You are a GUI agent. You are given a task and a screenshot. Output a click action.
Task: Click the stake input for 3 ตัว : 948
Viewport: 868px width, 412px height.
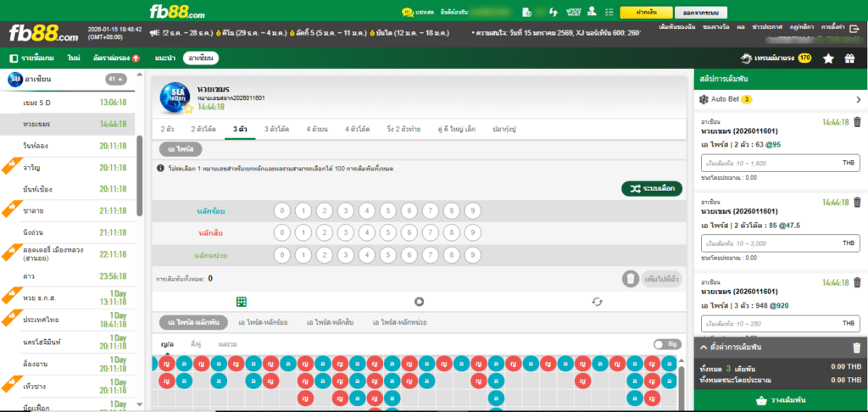tap(781, 323)
